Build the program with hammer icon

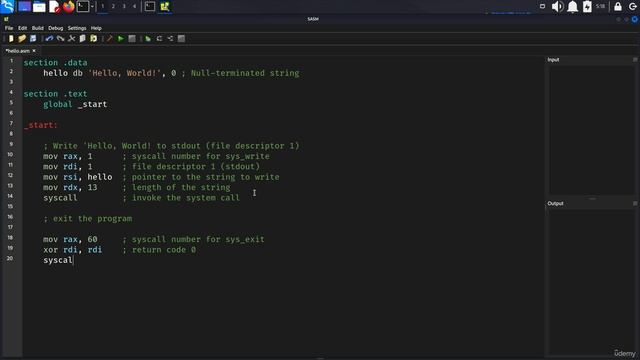point(109,38)
